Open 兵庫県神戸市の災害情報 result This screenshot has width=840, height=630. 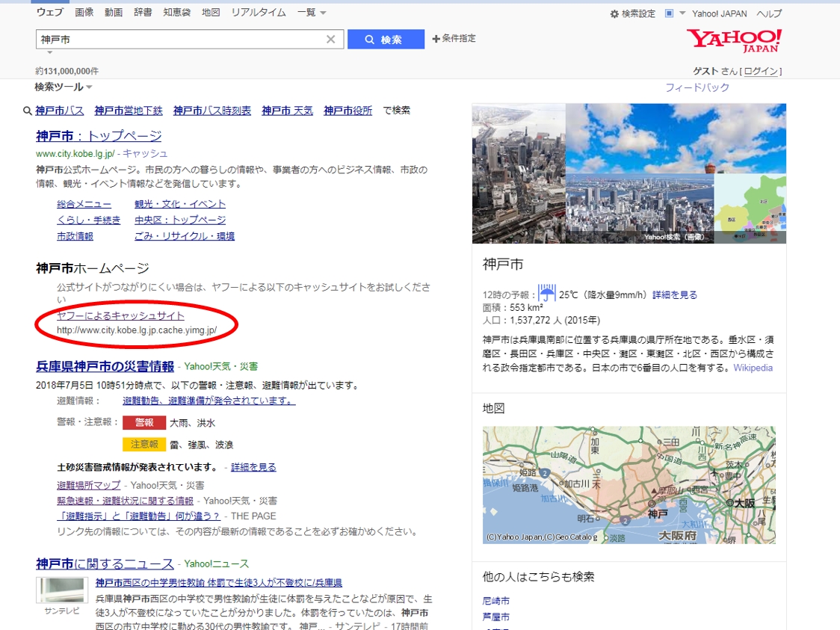[105, 366]
